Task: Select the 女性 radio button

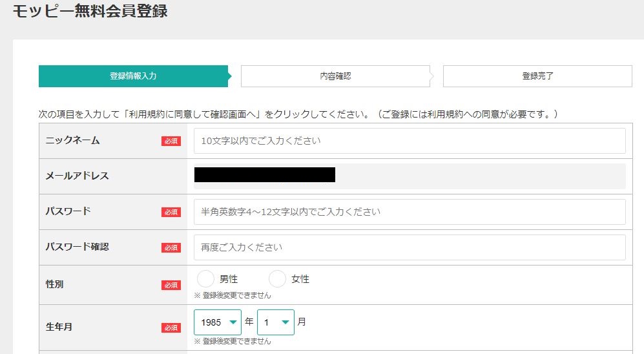Action: coord(277,279)
